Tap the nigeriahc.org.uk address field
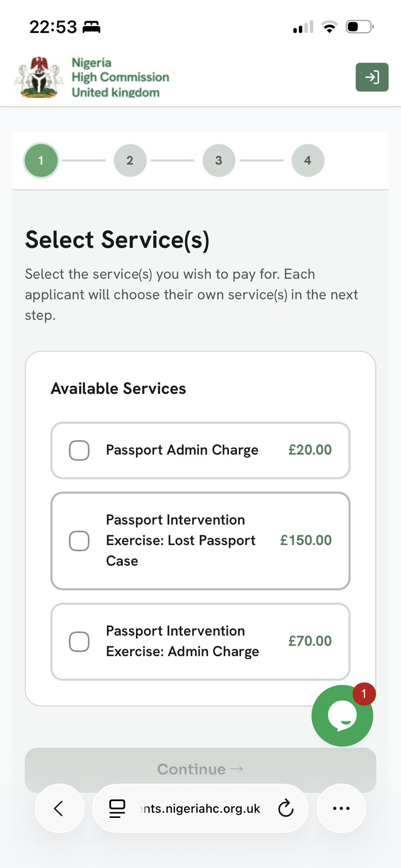Viewport: 401px width, 868px height. pyautogui.click(x=200, y=808)
